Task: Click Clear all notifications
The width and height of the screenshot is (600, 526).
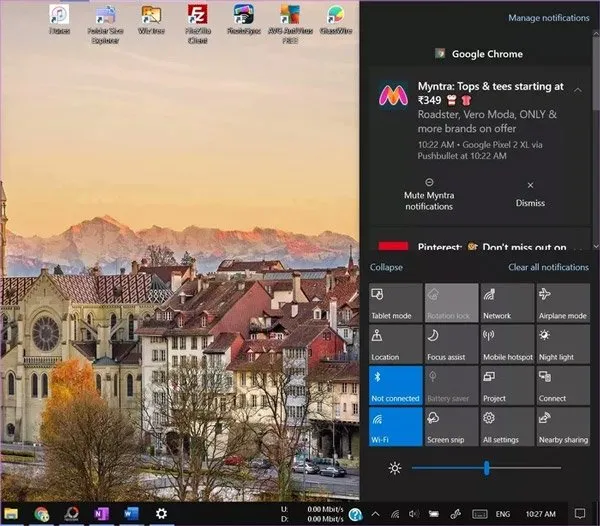Action: pyautogui.click(x=548, y=267)
